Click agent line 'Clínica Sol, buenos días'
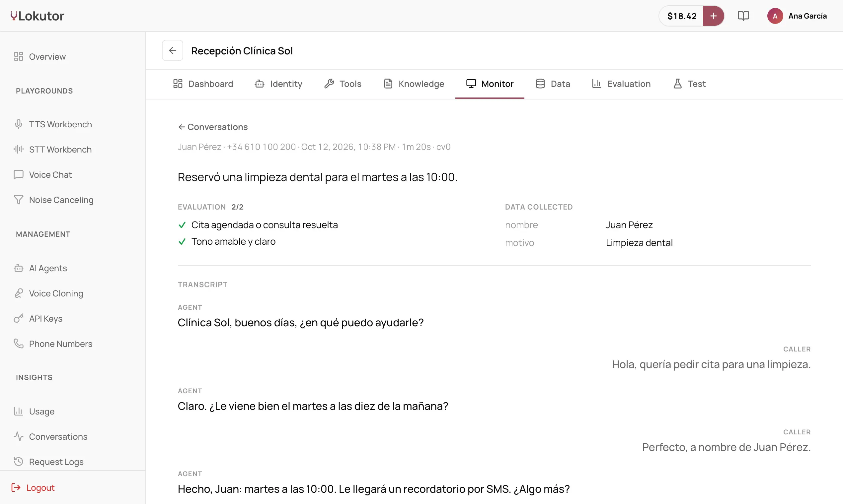The height and width of the screenshot is (504, 843). point(300,322)
